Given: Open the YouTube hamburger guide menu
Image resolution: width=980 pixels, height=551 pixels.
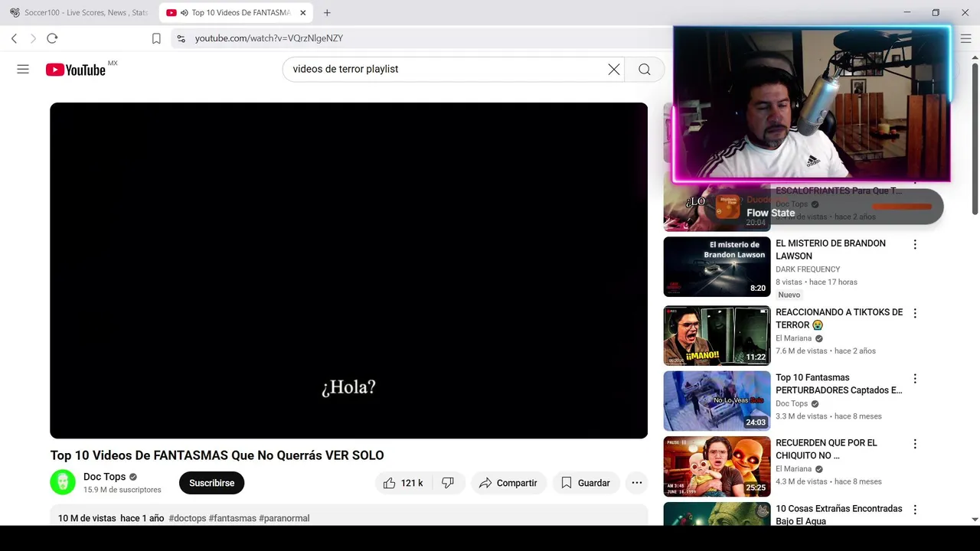Looking at the screenshot, I should pos(23,69).
